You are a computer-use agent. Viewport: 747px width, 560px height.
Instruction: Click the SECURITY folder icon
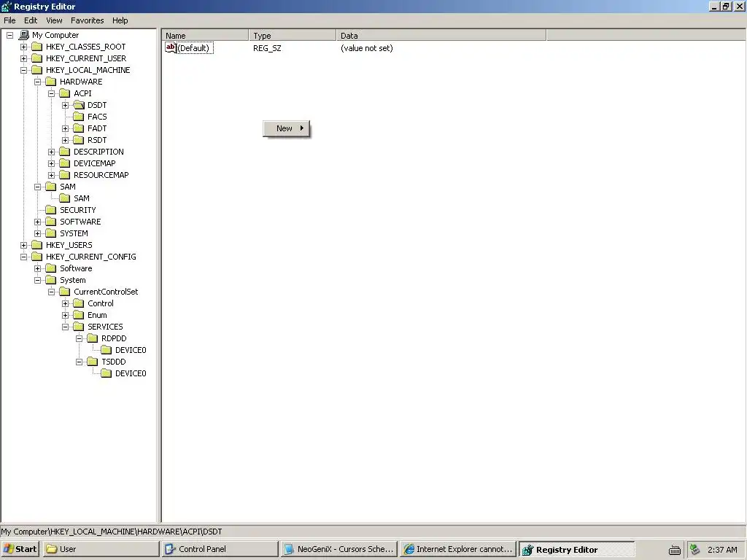50,210
